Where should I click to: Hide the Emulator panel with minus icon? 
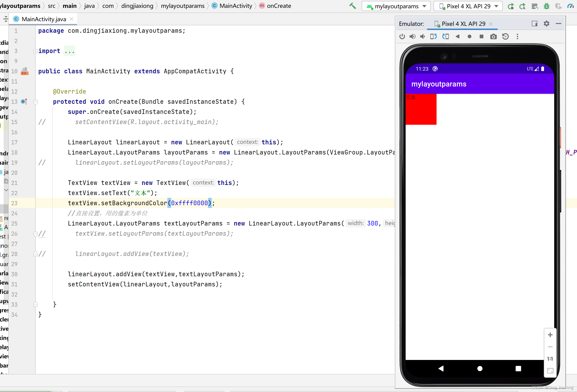[558, 24]
